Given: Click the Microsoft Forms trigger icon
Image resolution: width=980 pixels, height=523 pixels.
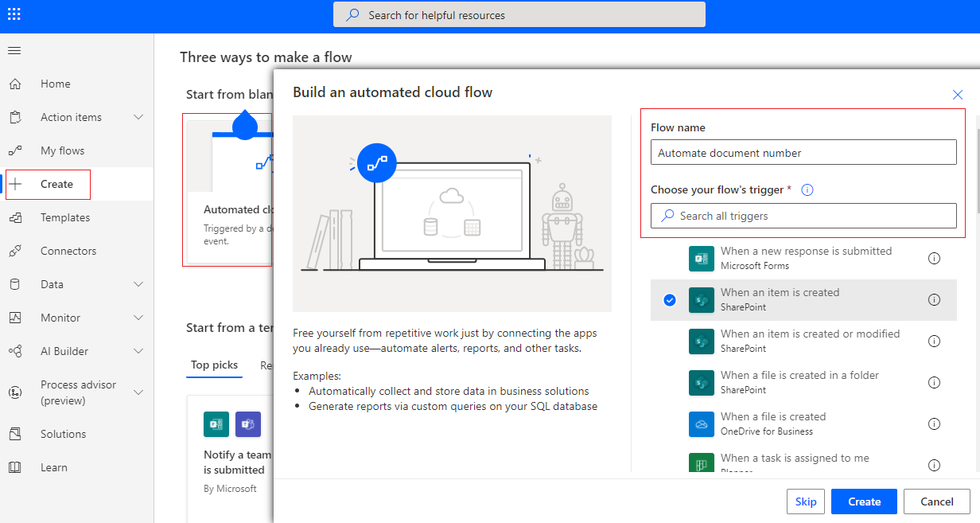Looking at the screenshot, I should point(701,259).
